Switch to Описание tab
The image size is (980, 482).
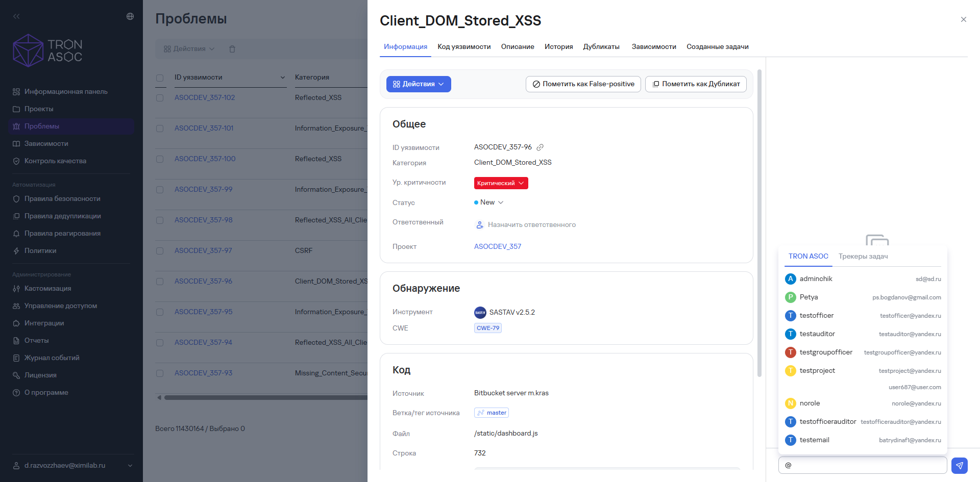click(518, 46)
